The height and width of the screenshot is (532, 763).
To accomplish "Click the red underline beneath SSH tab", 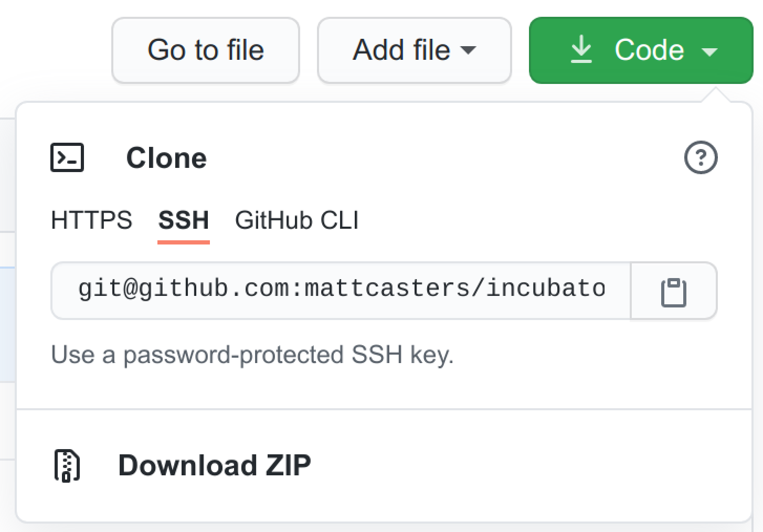I will pyautogui.click(x=184, y=242).
